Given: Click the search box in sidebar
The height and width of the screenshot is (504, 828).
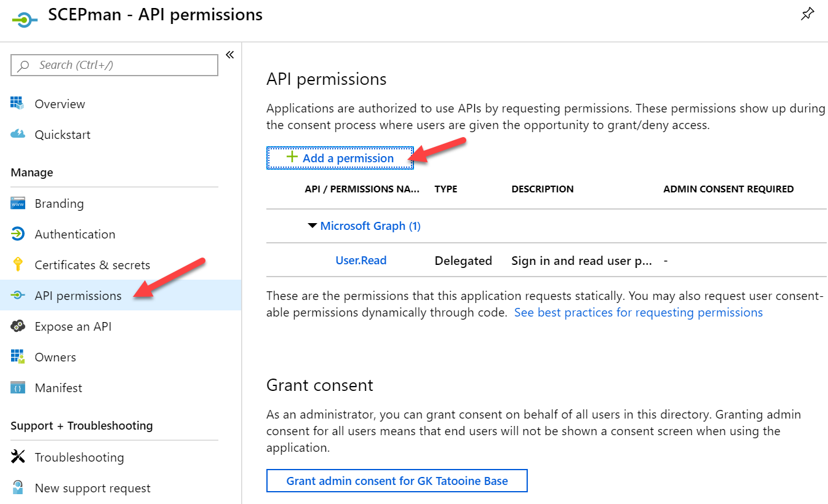Looking at the screenshot, I should click(114, 65).
